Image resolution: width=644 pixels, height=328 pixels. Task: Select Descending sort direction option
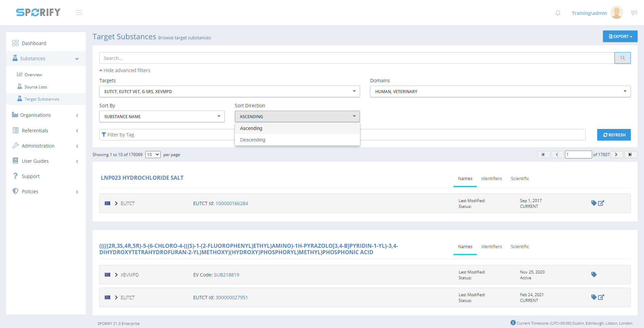[x=253, y=140]
